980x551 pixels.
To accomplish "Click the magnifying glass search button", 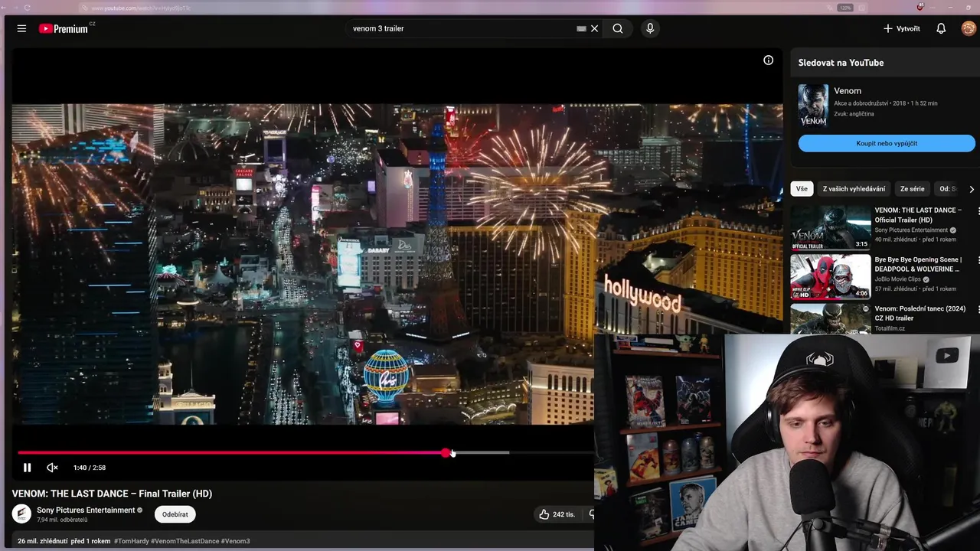I will pyautogui.click(x=618, y=28).
